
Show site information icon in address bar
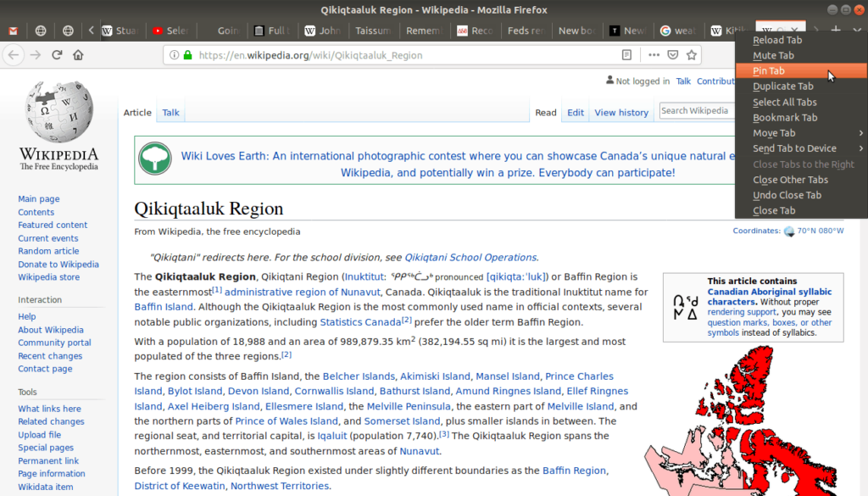click(x=174, y=55)
